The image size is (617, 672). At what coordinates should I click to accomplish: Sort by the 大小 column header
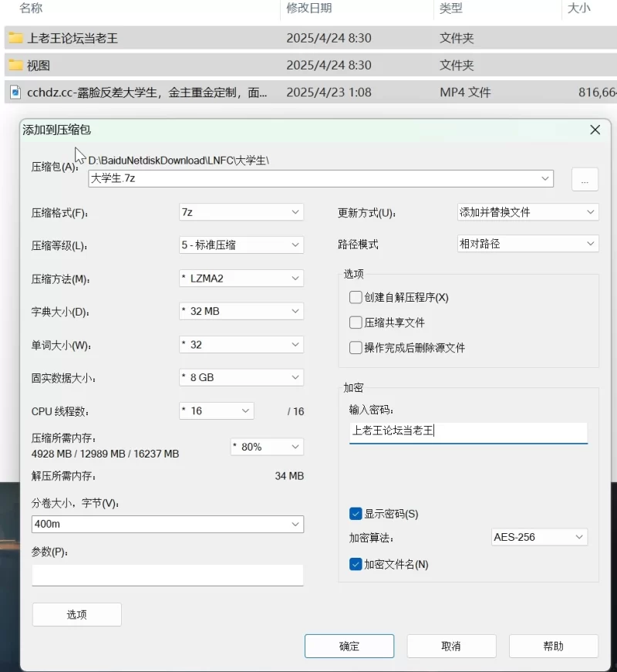pos(579,8)
